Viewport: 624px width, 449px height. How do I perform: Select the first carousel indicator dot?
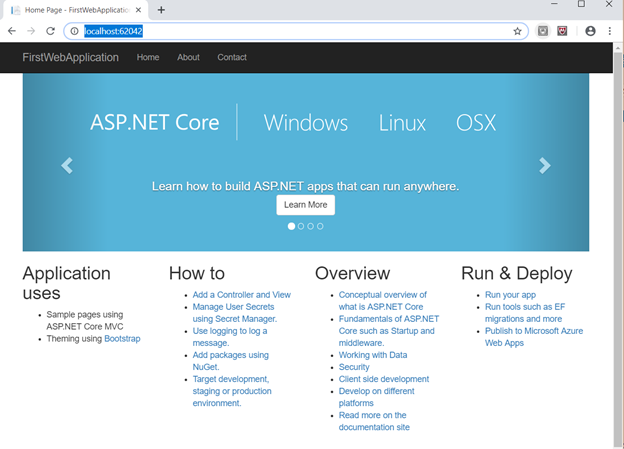pyautogui.click(x=291, y=226)
